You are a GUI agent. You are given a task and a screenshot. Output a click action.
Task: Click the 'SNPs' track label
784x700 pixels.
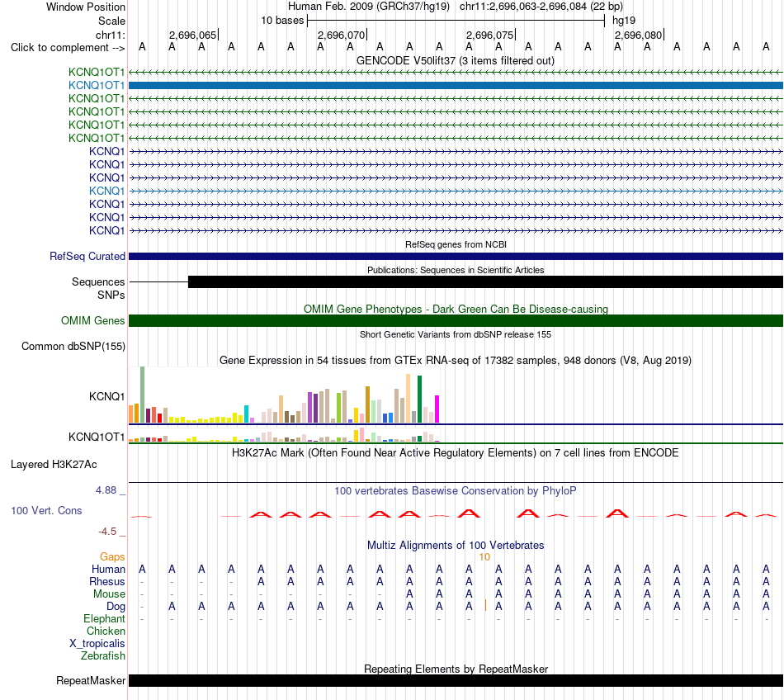111,295
